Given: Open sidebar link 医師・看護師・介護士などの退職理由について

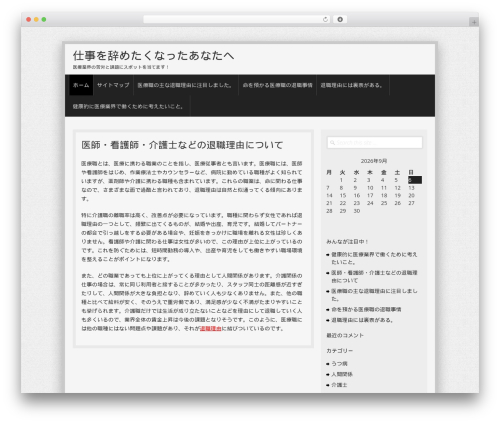Looking at the screenshot, I should click(x=374, y=277).
